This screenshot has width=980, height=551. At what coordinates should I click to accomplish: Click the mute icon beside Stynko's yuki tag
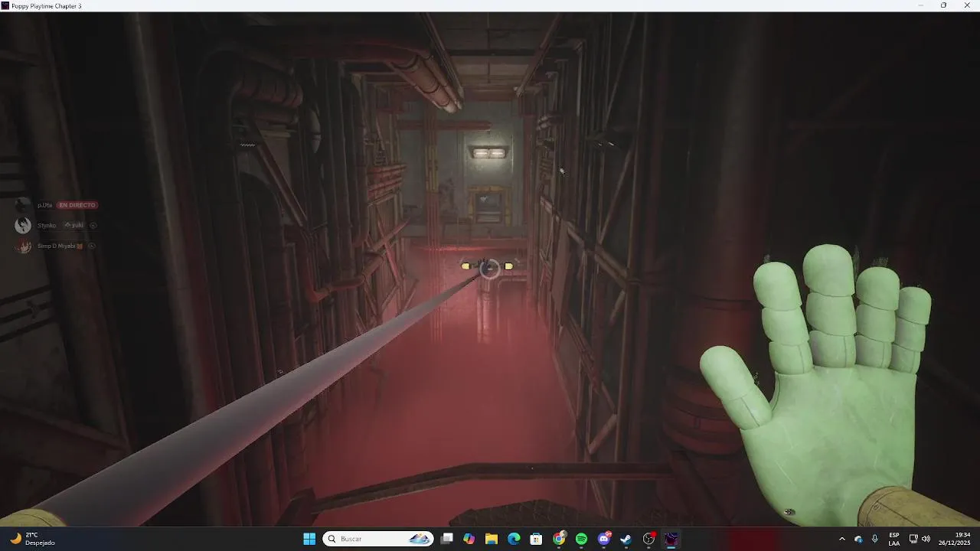93,225
